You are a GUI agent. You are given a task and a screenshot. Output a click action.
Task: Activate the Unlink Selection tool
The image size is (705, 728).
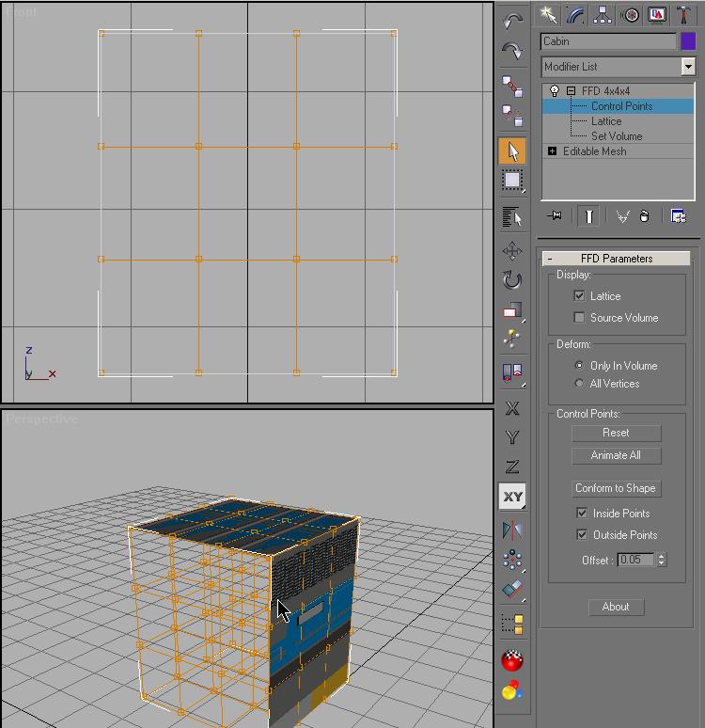point(512,115)
